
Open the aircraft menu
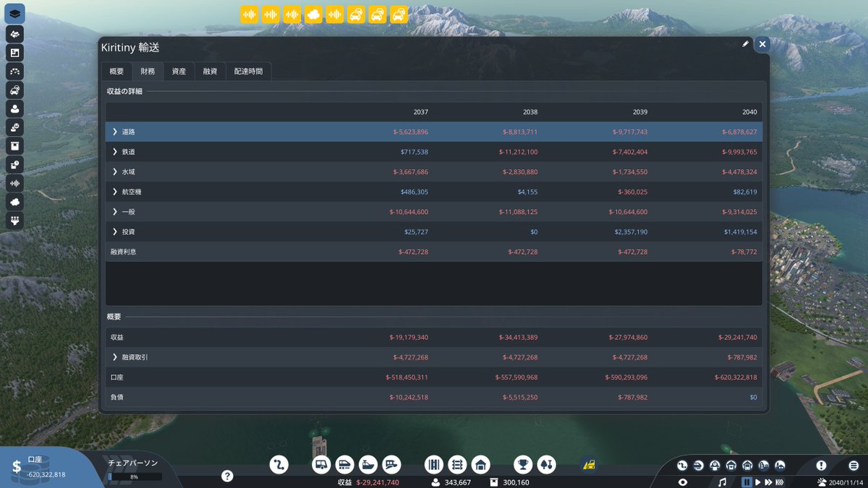coord(391,464)
